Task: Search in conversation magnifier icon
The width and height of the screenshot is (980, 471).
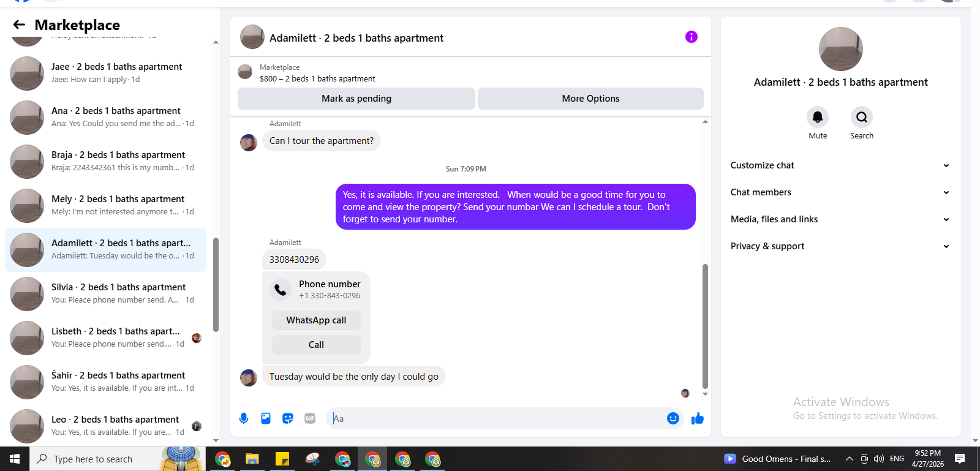Action: [861, 117]
